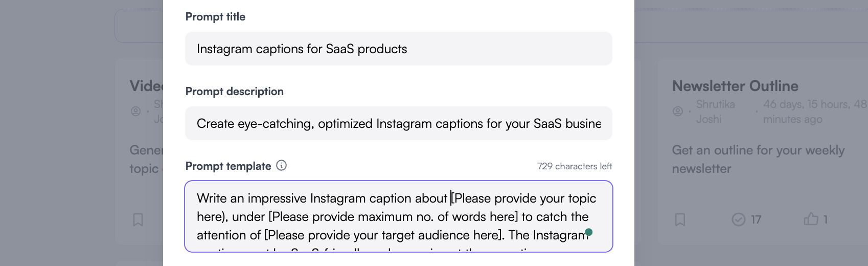Click the "Prompt description" label
The height and width of the screenshot is (266, 868).
[234, 92]
